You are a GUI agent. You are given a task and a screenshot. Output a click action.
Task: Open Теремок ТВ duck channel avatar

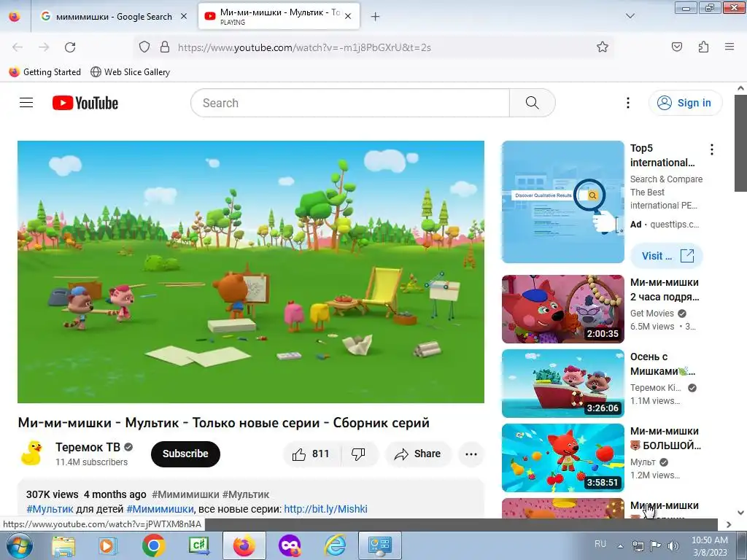(31, 454)
